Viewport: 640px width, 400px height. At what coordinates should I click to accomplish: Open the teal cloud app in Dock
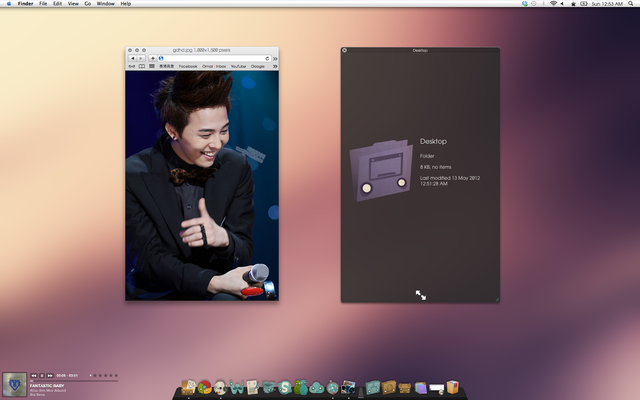pyautogui.click(x=316, y=387)
